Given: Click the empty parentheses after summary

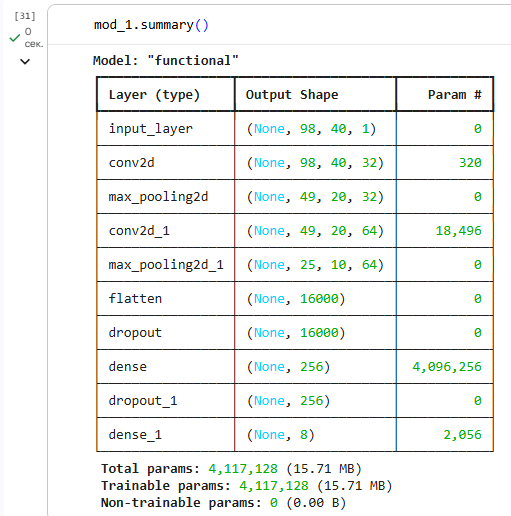Looking at the screenshot, I should click(202, 25).
